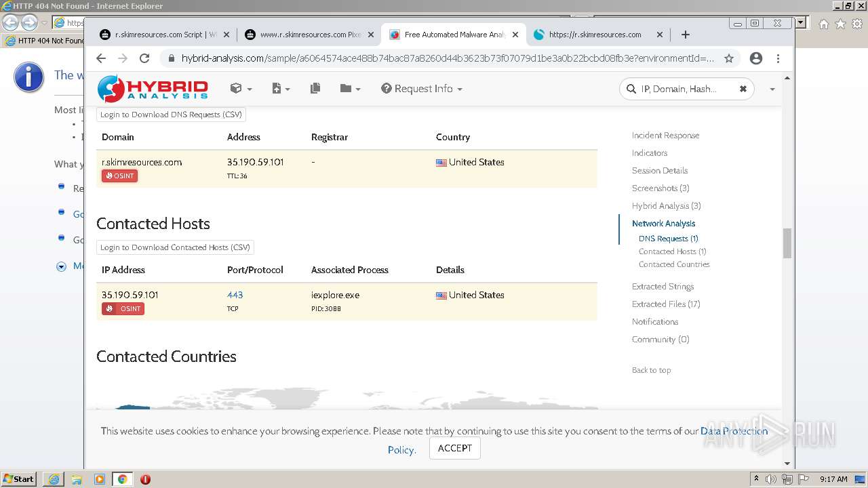The height and width of the screenshot is (488, 868).
Task: Click OSINT badge under IP 35.190.59.101
Action: coord(123,308)
